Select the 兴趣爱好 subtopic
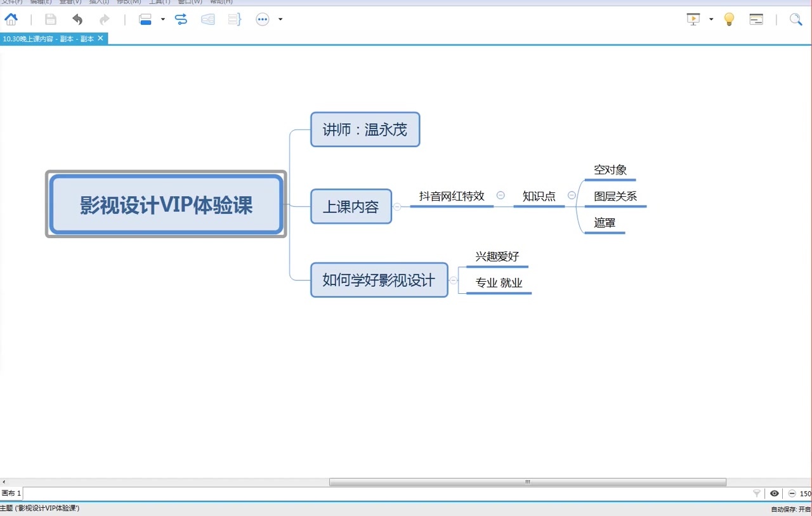The width and height of the screenshot is (812, 516). pos(497,257)
